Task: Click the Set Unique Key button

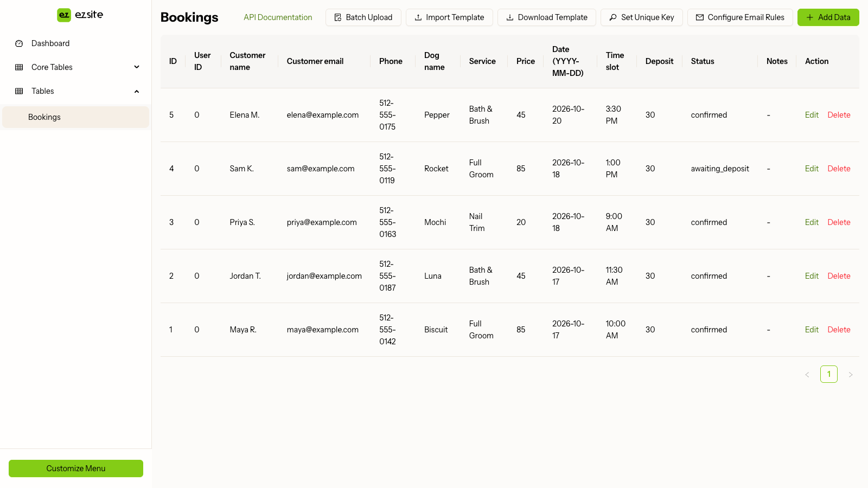Action: coord(642,17)
